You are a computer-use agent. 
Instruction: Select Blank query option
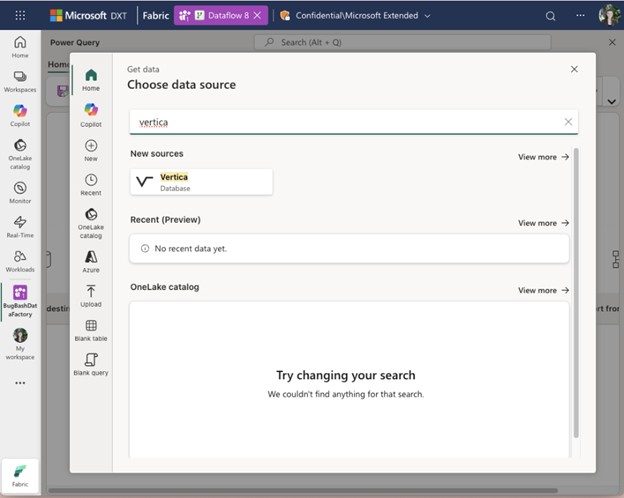pyautogui.click(x=91, y=364)
